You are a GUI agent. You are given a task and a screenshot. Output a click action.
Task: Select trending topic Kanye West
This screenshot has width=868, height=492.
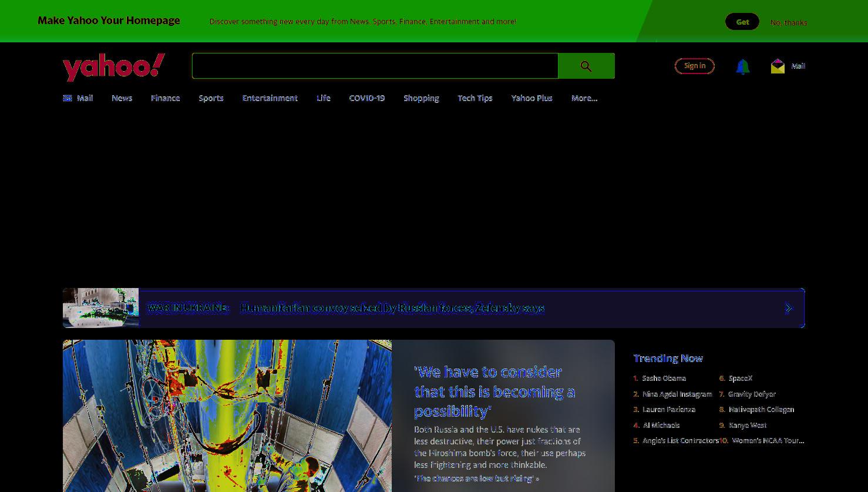(x=748, y=426)
